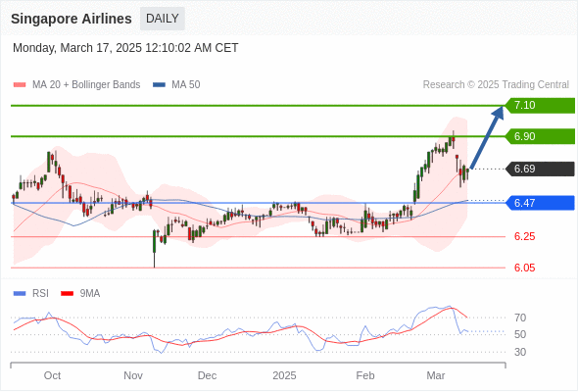Select the 9MA legend red marker
This screenshot has width=578, height=392.
[x=67, y=294]
